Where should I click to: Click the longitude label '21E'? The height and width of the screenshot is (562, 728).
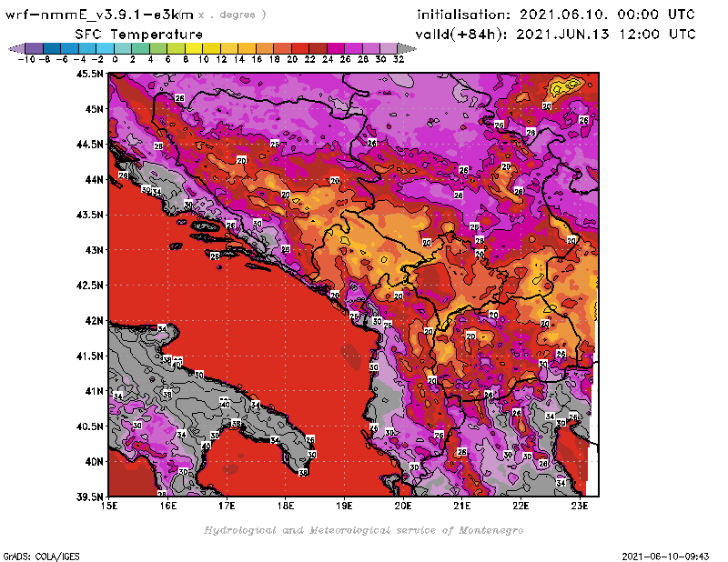coord(462,506)
